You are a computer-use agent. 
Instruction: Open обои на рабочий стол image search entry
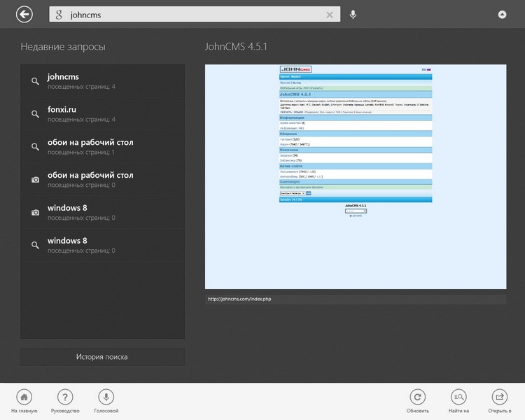(x=102, y=179)
